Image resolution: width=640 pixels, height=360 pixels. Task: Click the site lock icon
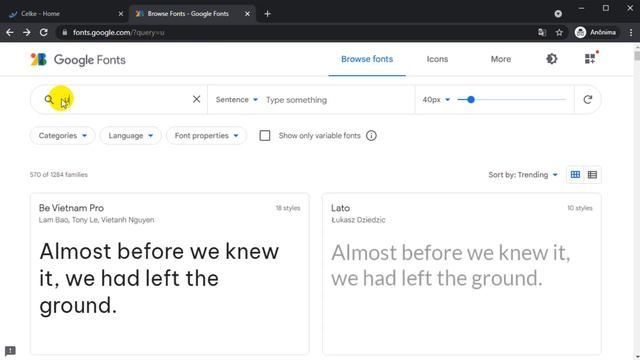(64, 32)
